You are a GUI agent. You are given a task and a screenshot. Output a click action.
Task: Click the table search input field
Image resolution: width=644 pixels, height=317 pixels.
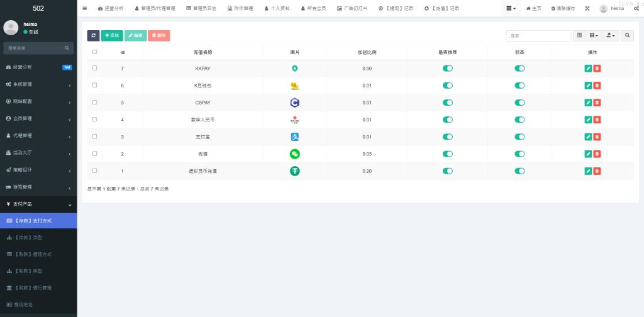(538, 36)
